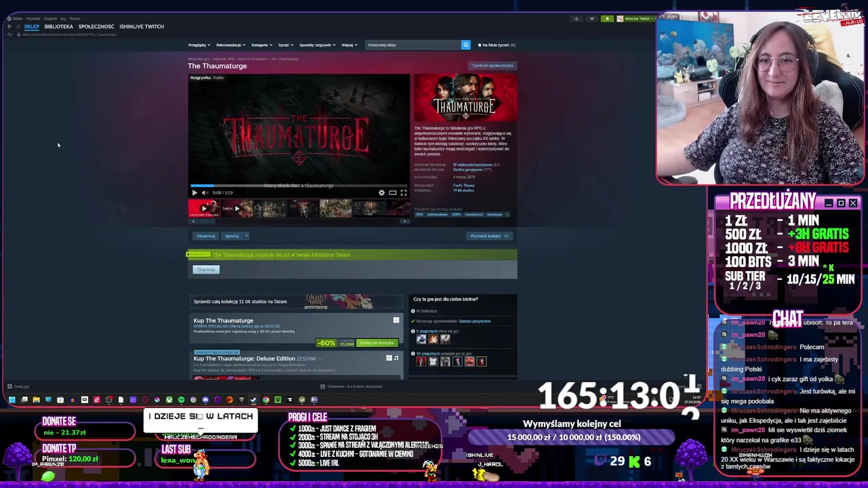
Task: Click the RPG tag
Action: point(420,215)
